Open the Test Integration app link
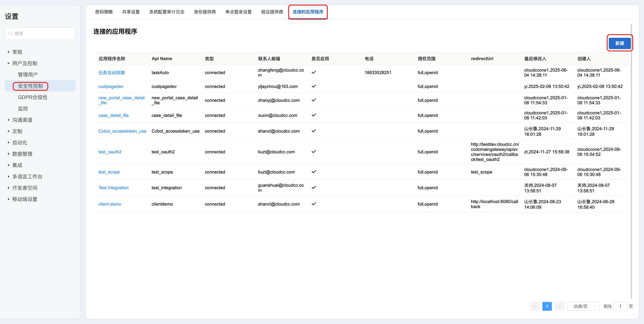The width and height of the screenshot is (644, 324). pos(113,188)
